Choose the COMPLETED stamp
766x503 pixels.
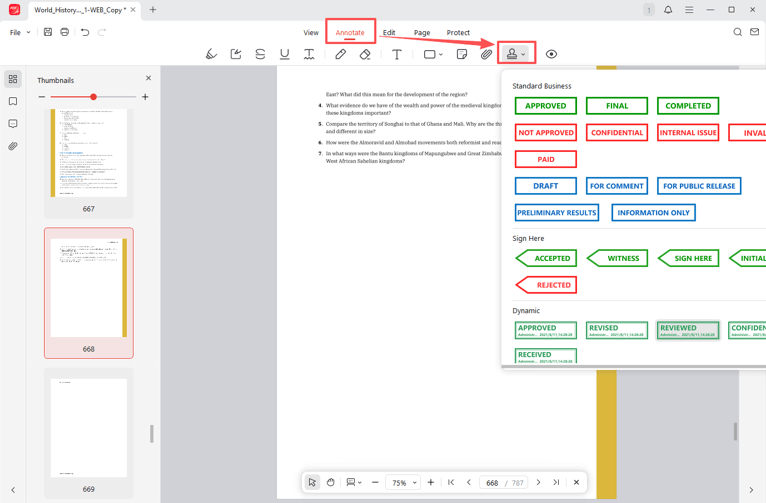tap(688, 106)
